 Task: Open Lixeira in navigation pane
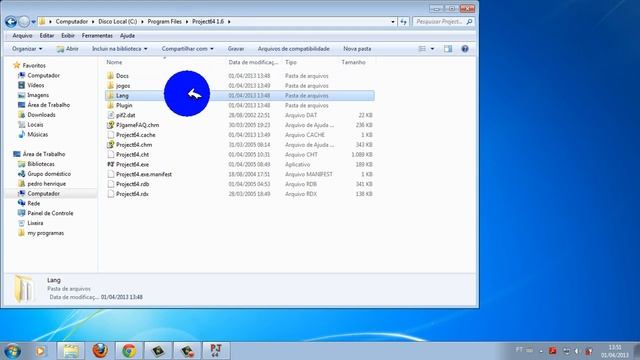pos(35,223)
